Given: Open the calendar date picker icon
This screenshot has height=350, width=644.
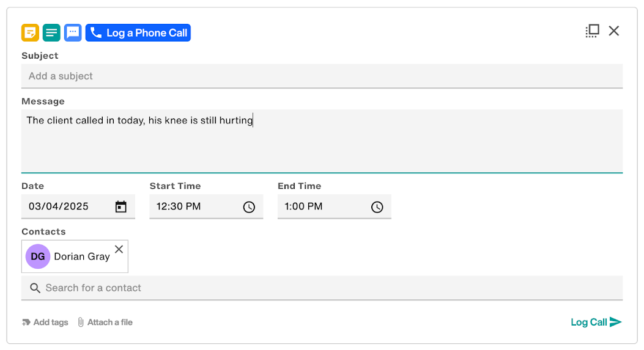Looking at the screenshot, I should (x=120, y=206).
